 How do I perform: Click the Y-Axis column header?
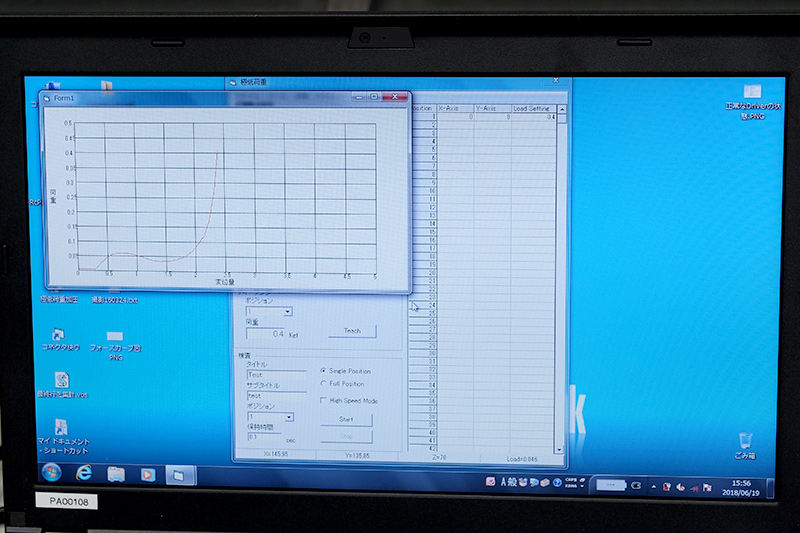click(x=492, y=108)
